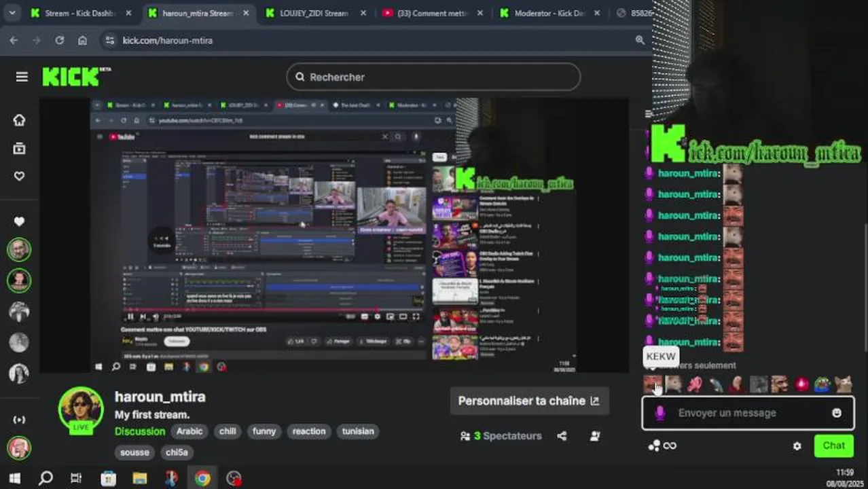This screenshot has width=868, height=489.
Task: Open Task View on taskbar
Action: (x=76, y=478)
